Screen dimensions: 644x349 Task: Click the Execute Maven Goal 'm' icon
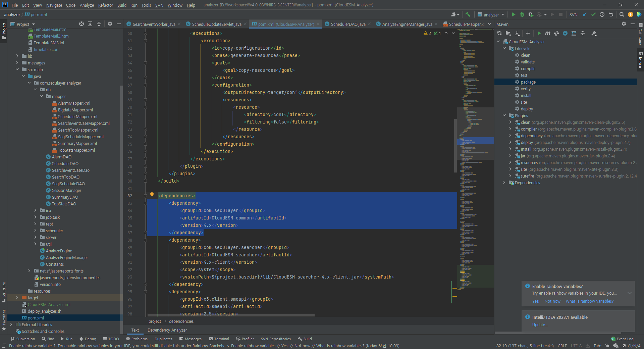(548, 33)
